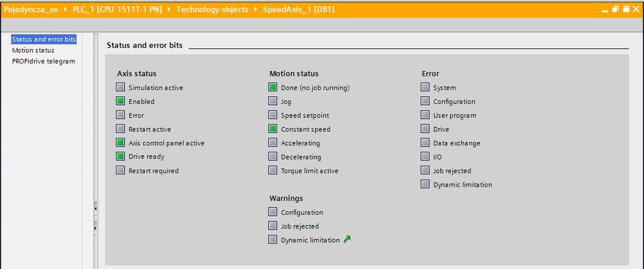This screenshot has width=644, height=269.
Task: Click Pojedyncza_os in the breadcrumb
Action: point(31,9)
